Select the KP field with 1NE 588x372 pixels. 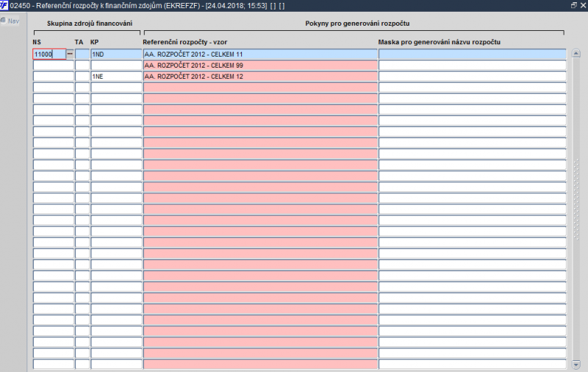coord(116,76)
